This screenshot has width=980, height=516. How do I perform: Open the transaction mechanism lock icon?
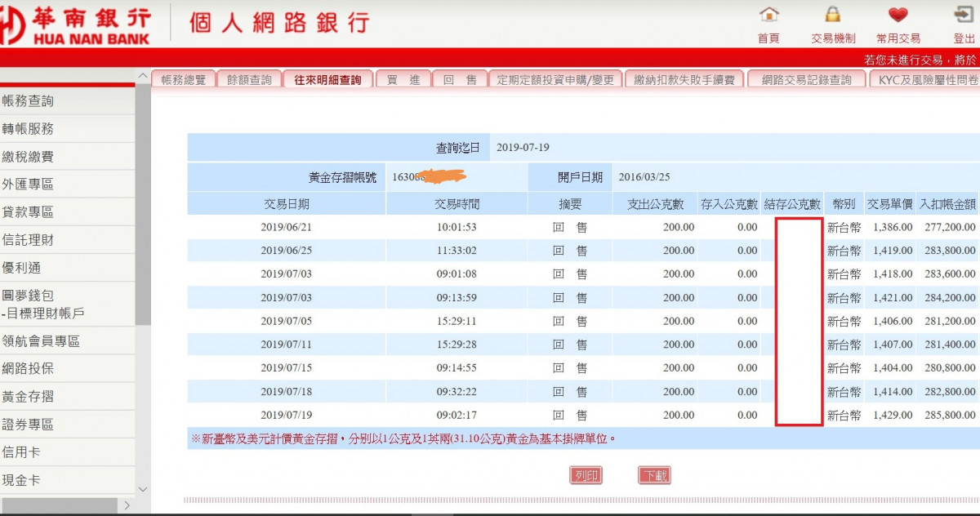(x=832, y=16)
